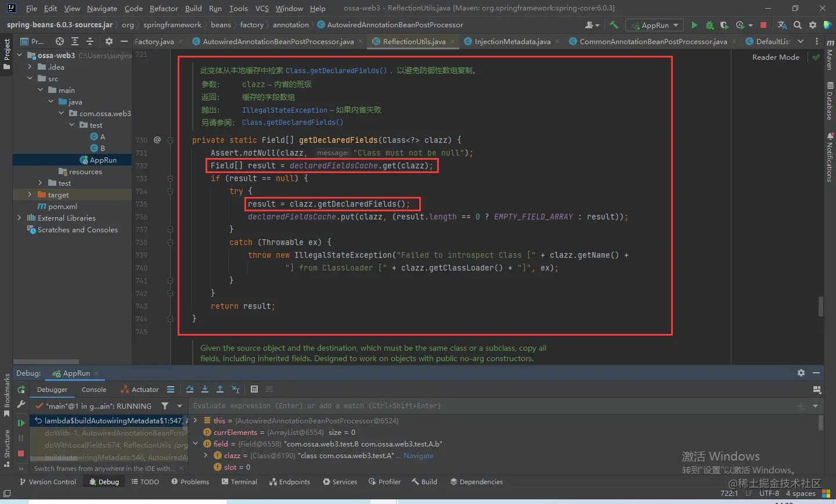Collapse the 'field' variable node

click(196, 444)
